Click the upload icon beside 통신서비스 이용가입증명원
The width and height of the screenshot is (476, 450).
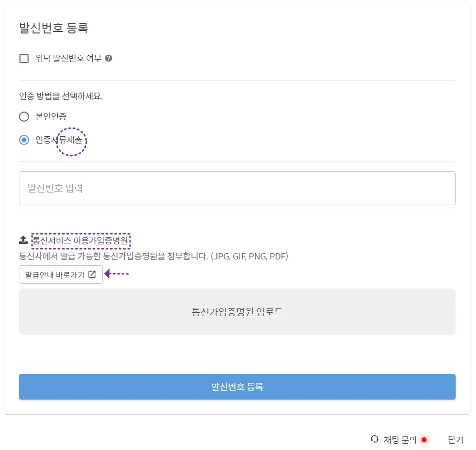[x=23, y=240]
